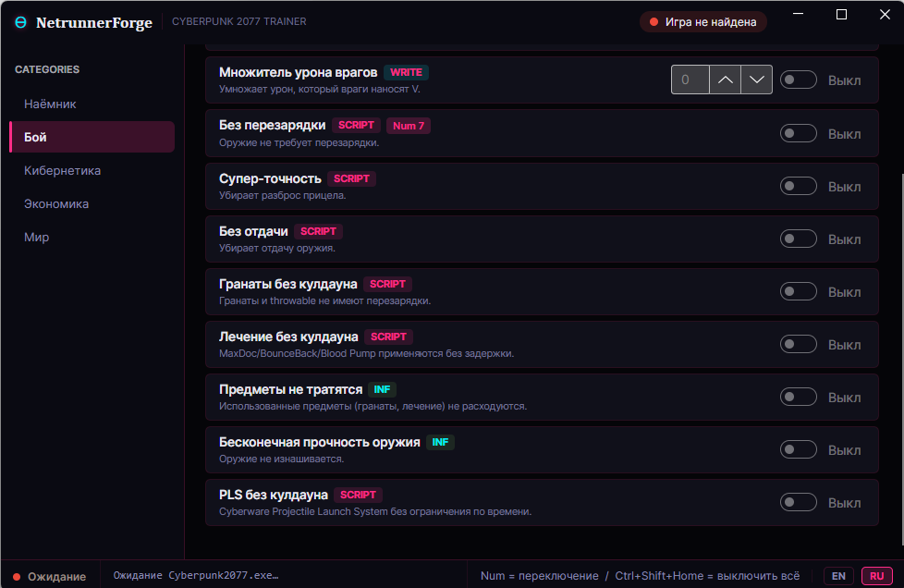Click the SCRIPT tag next to Без перезарядки

pyautogui.click(x=356, y=125)
